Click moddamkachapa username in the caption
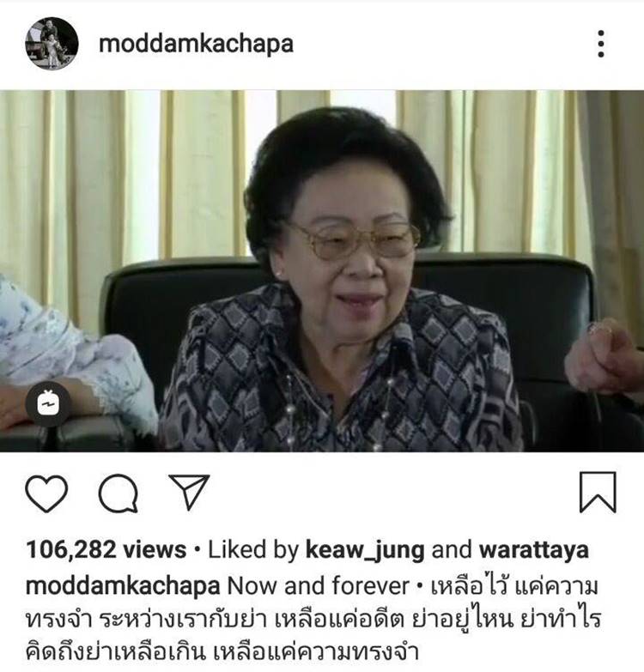 [x=123, y=586]
